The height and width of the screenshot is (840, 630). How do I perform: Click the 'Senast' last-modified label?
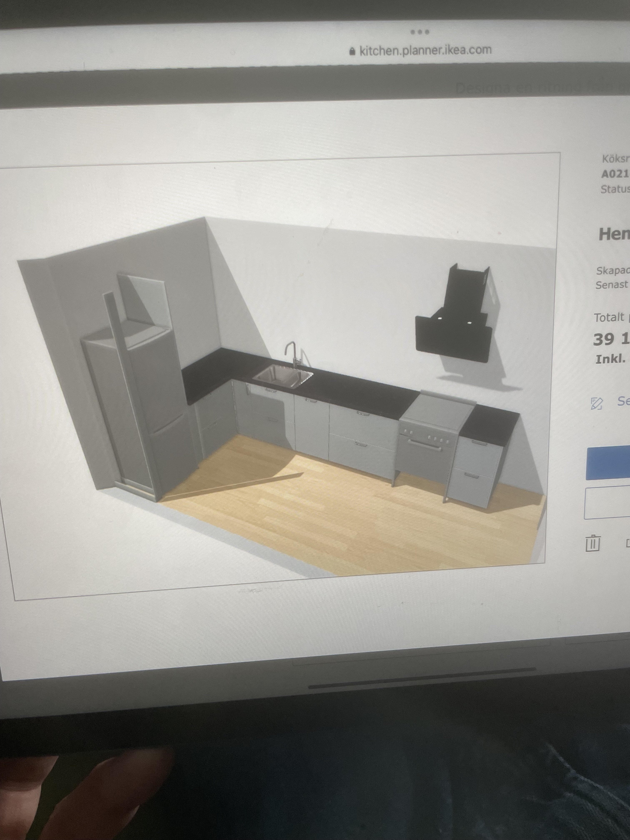coord(611,285)
